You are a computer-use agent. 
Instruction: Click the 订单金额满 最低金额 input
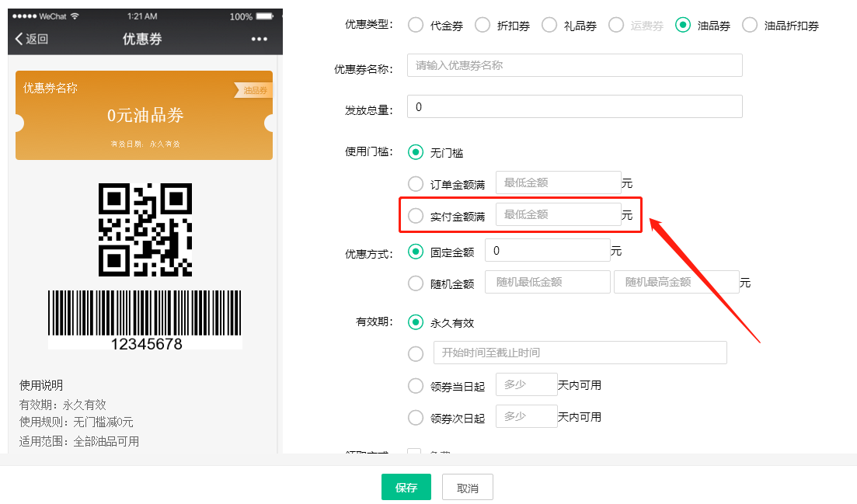coord(558,182)
